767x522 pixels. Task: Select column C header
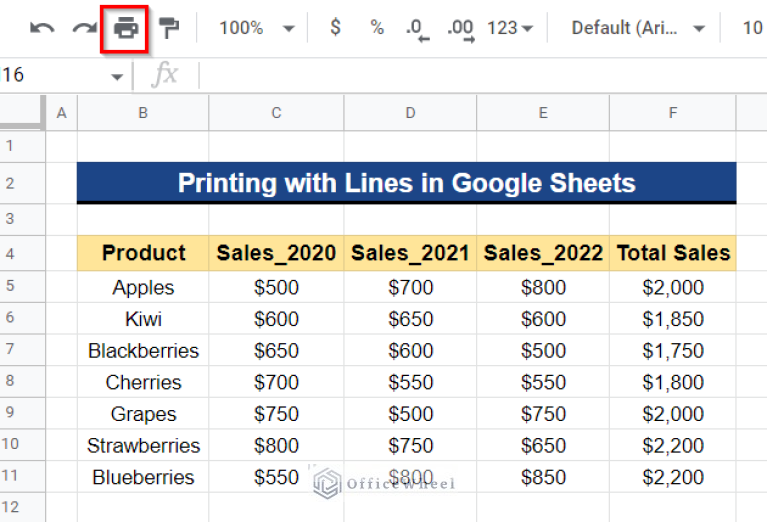[276, 113]
